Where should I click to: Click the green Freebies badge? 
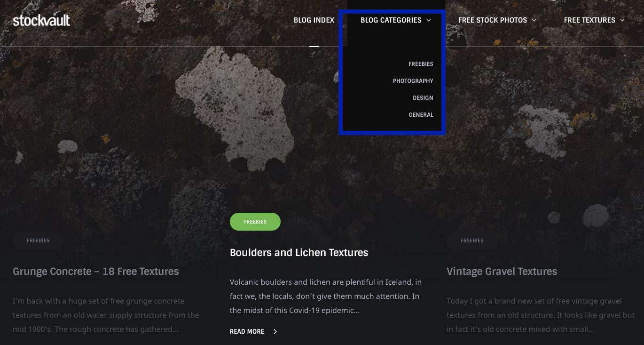(x=255, y=222)
